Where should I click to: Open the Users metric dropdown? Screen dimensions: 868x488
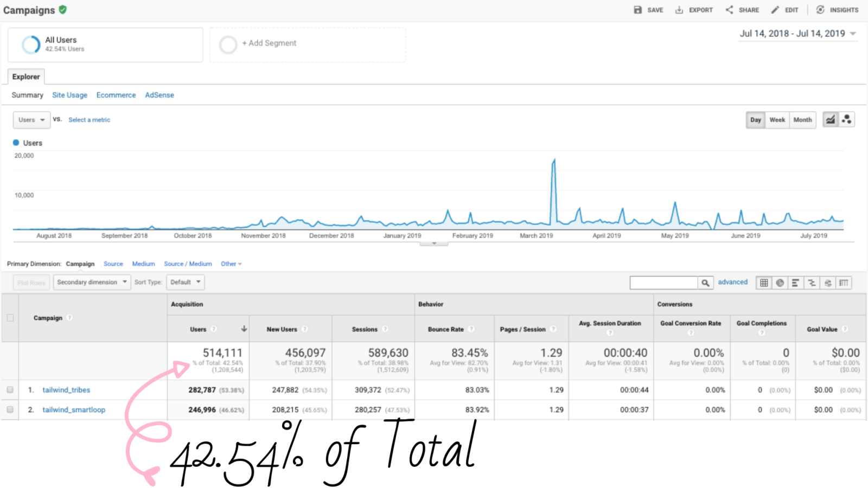tap(31, 119)
